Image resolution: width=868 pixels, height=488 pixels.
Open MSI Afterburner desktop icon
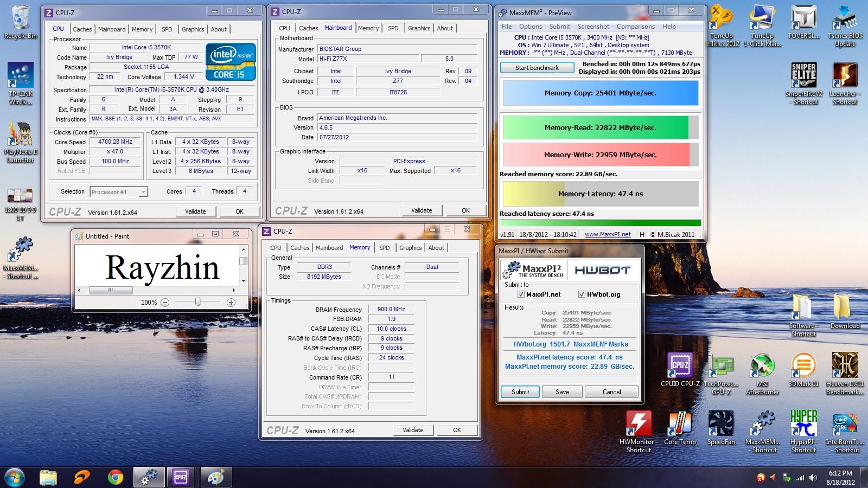pyautogui.click(x=762, y=374)
